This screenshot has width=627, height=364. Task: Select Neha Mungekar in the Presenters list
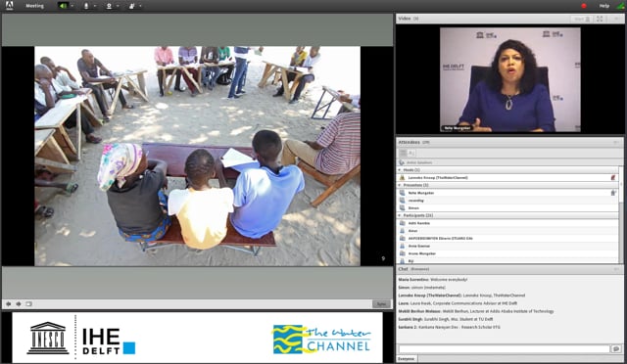pyautogui.click(x=507, y=193)
